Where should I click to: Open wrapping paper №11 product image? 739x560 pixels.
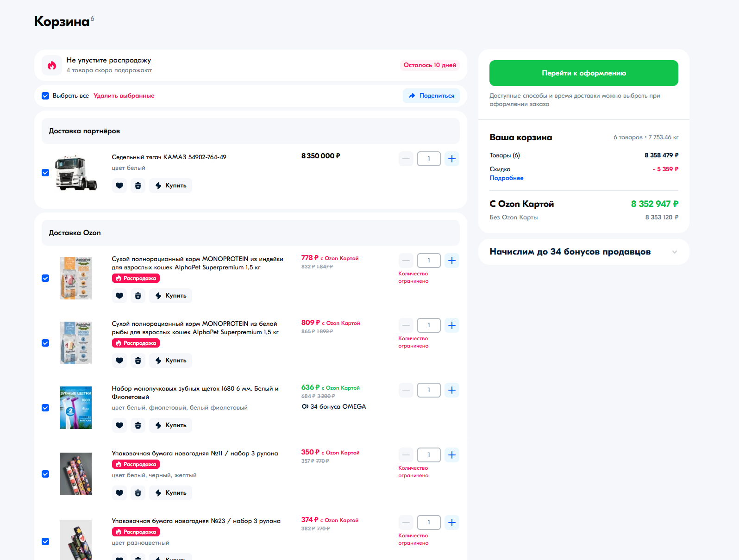(x=76, y=474)
